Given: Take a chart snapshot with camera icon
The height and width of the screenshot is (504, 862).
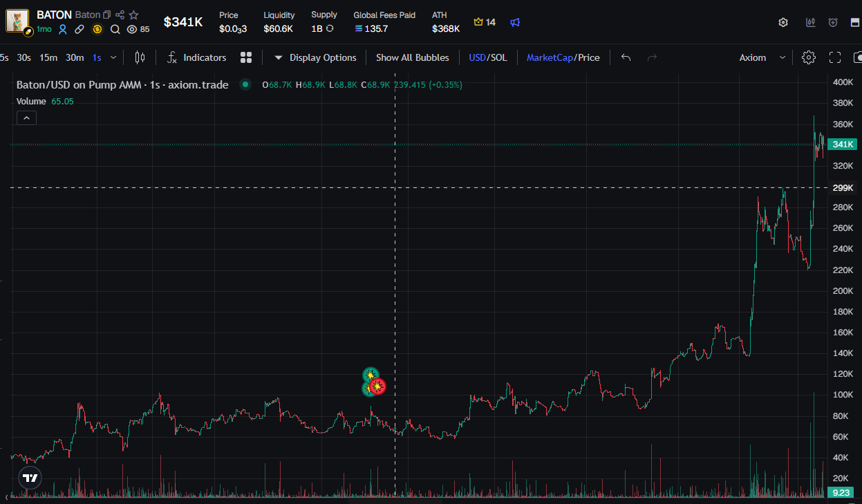Looking at the screenshot, I should pos(858,57).
